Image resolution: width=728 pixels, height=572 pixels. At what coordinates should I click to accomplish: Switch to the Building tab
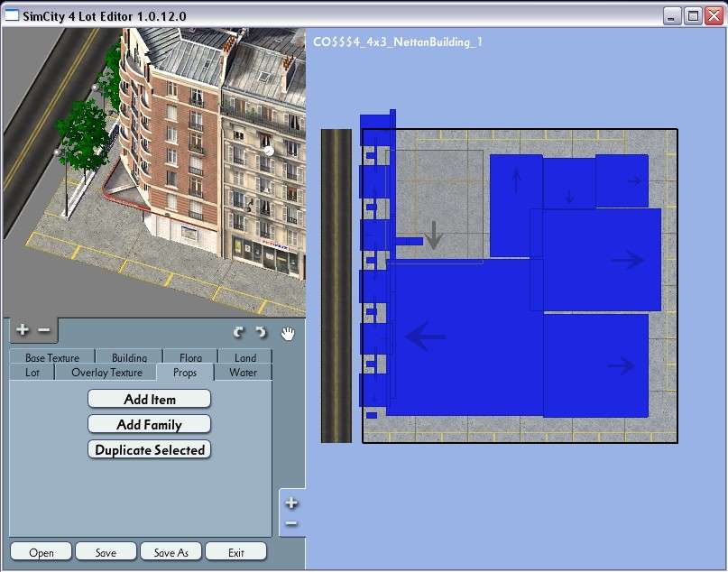(x=129, y=357)
